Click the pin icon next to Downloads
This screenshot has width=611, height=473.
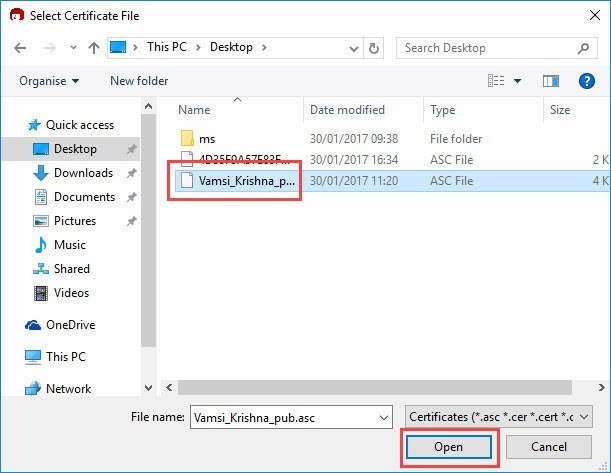click(x=132, y=173)
